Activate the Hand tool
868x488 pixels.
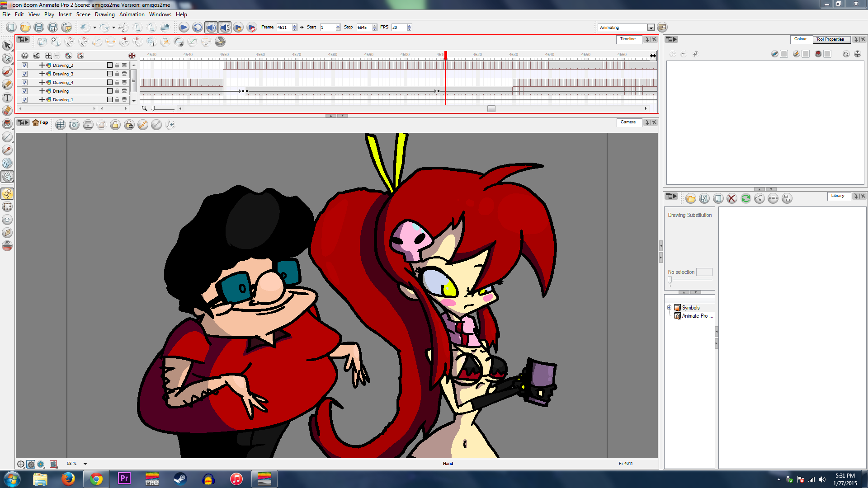tap(7, 176)
